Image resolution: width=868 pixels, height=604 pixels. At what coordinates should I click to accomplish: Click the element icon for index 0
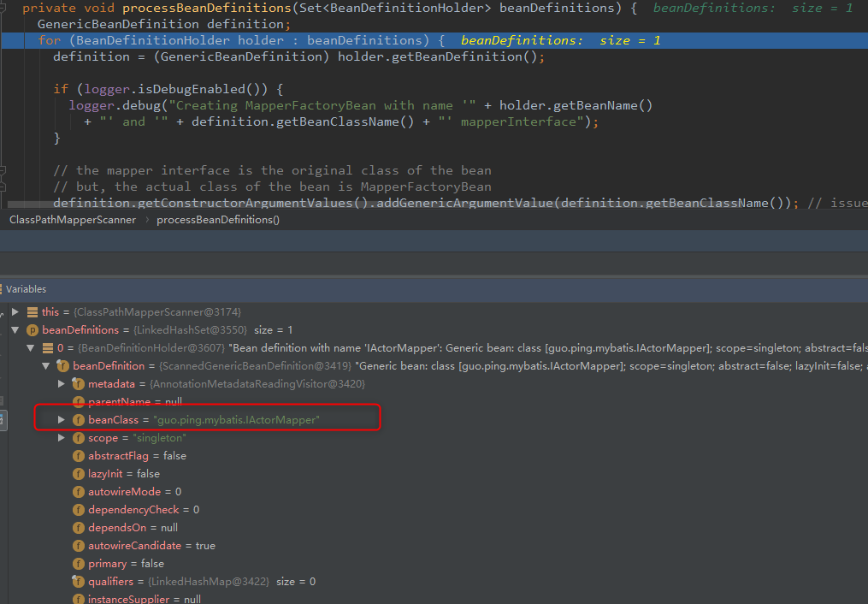tap(48, 348)
